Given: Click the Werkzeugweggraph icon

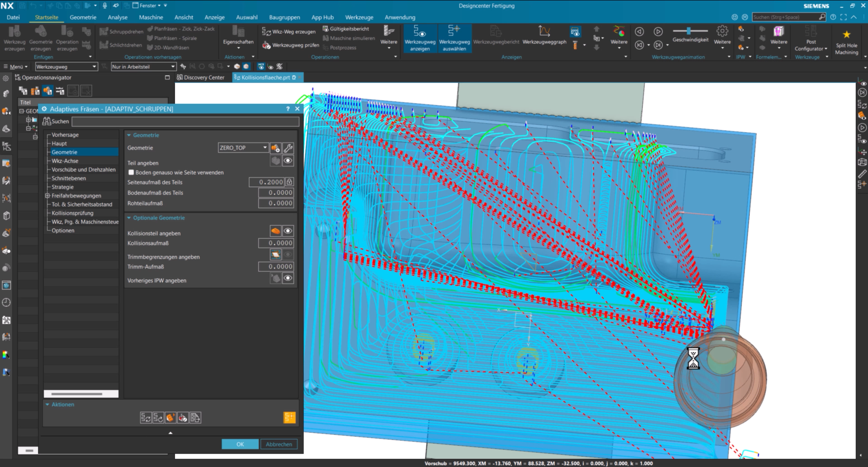Looking at the screenshot, I should 544,31.
